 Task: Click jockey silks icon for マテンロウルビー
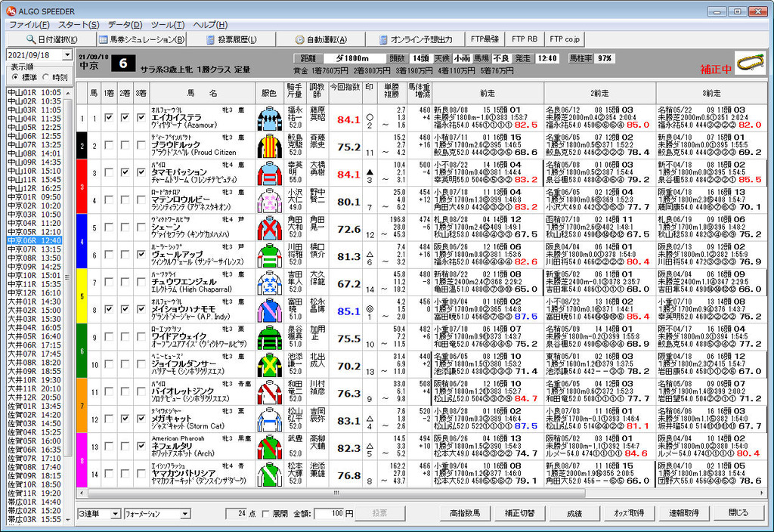(x=270, y=199)
